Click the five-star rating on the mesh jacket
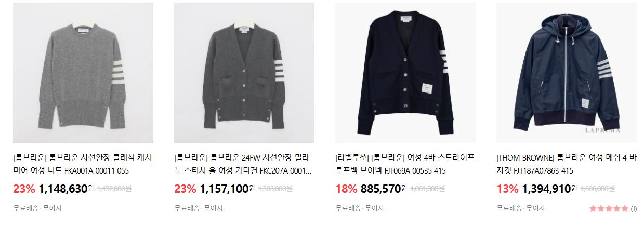The width and height of the screenshot is (644, 225). (x=609, y=209)
